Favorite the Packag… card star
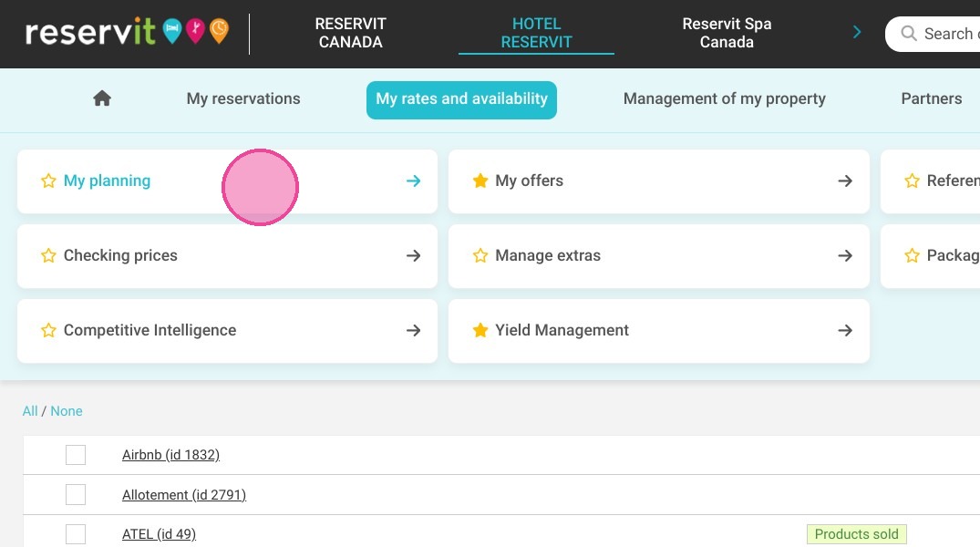 (912, 255)
